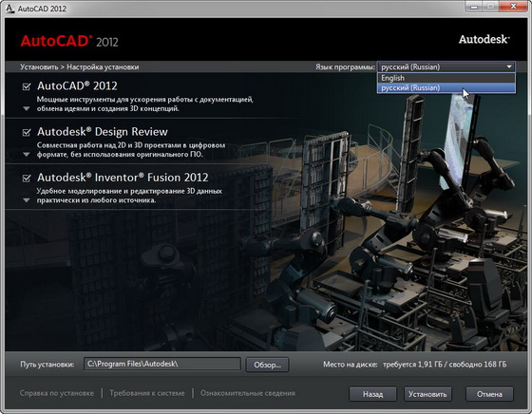Click the Установить install button
Viewport: 532px width, 414px height.
click(x=427, y=394)
